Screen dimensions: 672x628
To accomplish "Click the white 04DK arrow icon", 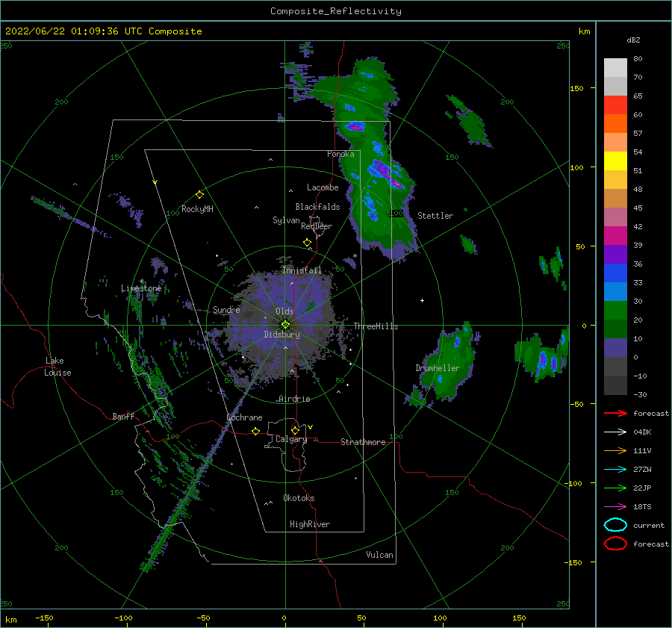I will (615, 432).
